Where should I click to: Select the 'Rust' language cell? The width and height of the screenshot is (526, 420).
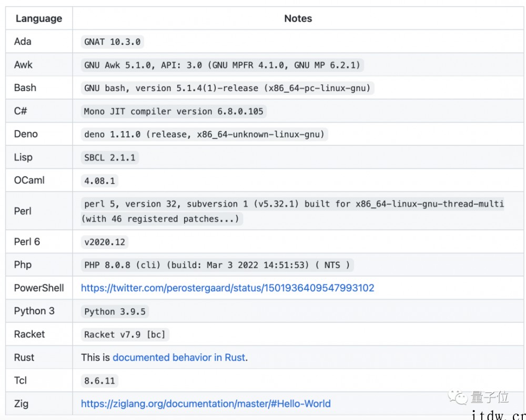pyautogui.click(x=39, y=357)
